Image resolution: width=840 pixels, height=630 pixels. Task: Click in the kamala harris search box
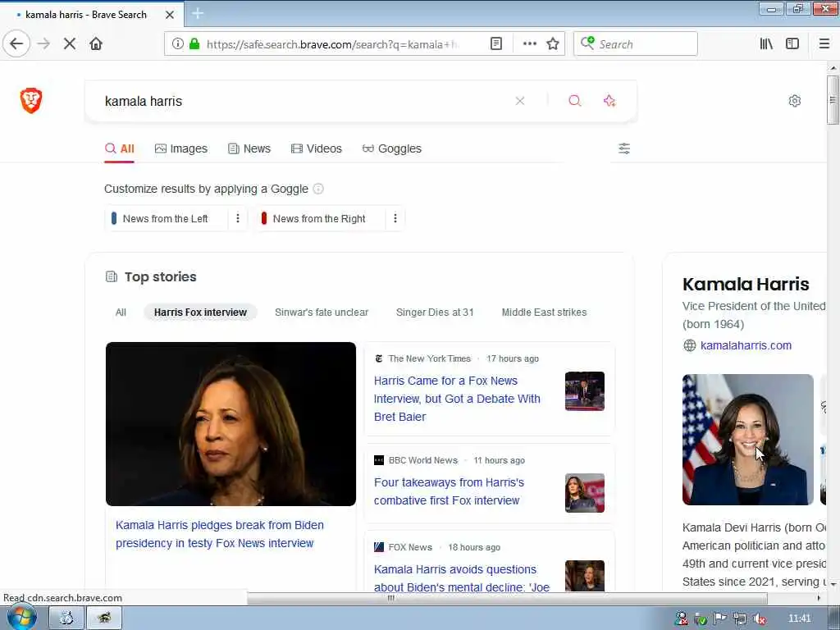[305, 101]
